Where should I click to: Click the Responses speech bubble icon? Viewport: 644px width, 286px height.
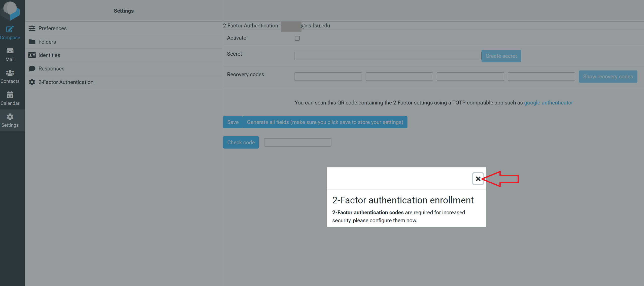click(x=32, y=68)
